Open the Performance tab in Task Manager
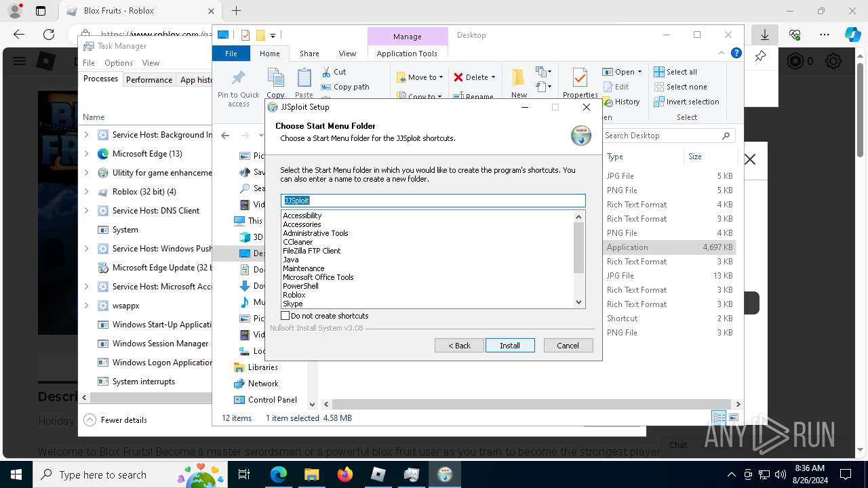The width and height of the screenshot is (868, 488). click(x=149, y=79)
